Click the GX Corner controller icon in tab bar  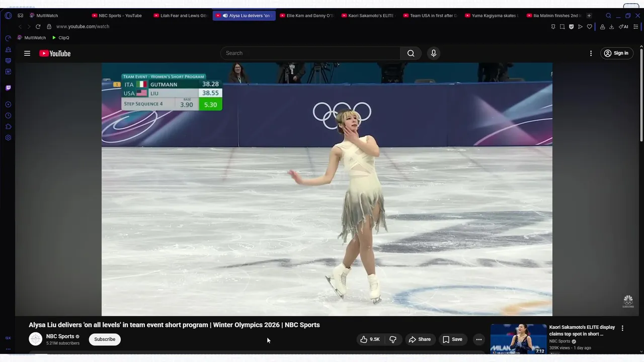tap(20, 16)
